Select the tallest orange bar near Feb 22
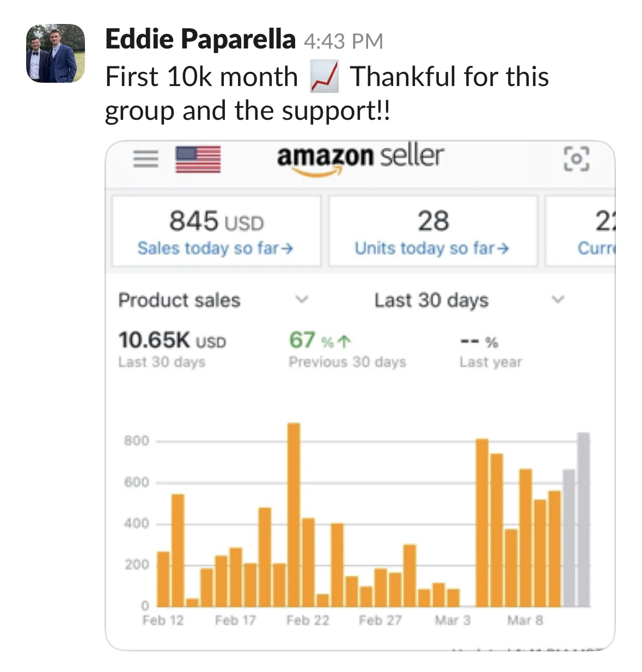Viewport: 642px width, 672px height. click(294, 515)
